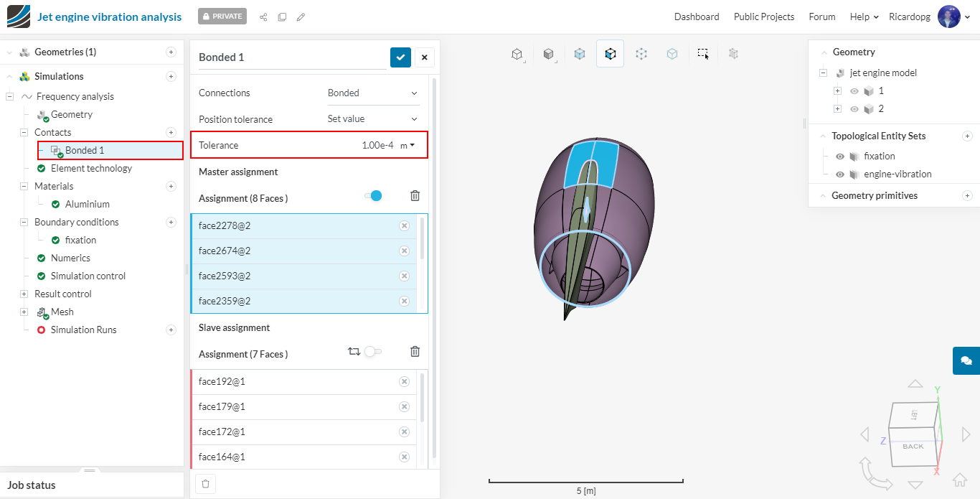
Task: Delete the master assignment with trash icon
Action: 415,195
